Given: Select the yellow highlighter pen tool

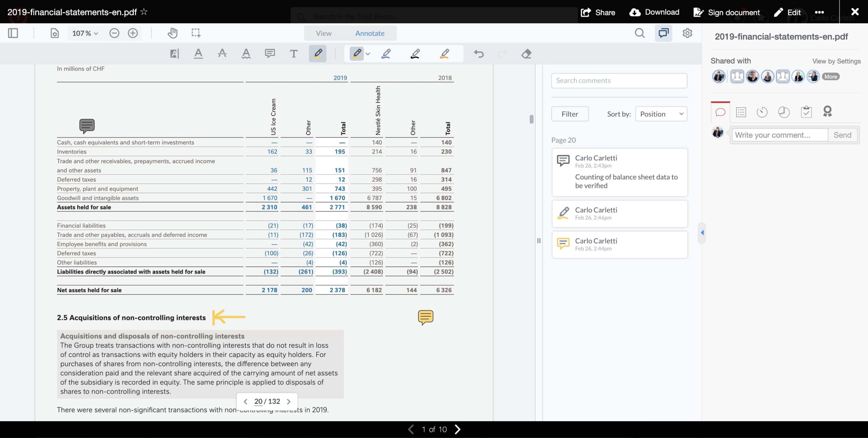Looking at the screenshot, I should click(356, 54).
